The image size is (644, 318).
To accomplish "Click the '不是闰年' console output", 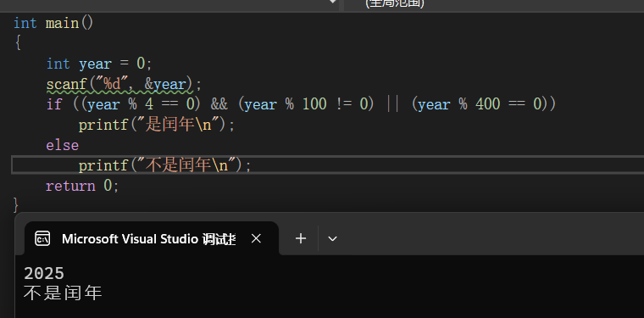I will pos(63,293).
